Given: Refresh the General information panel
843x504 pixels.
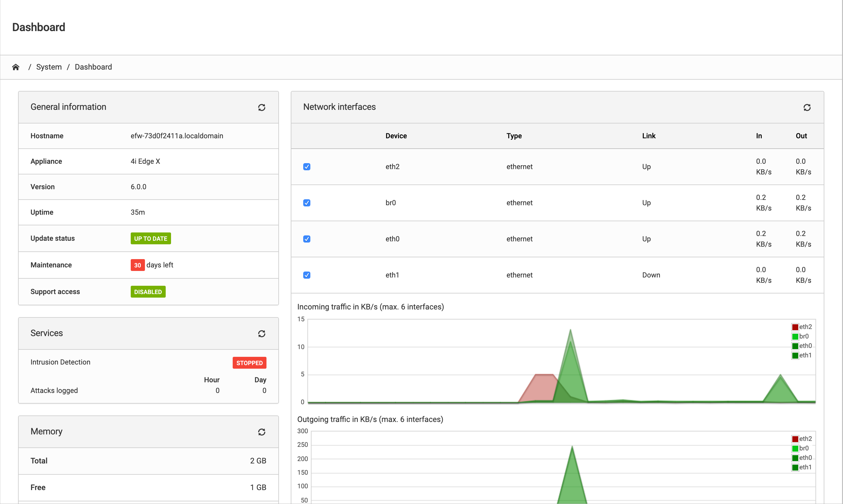Looking at the screenshot, I should [261, 107].
